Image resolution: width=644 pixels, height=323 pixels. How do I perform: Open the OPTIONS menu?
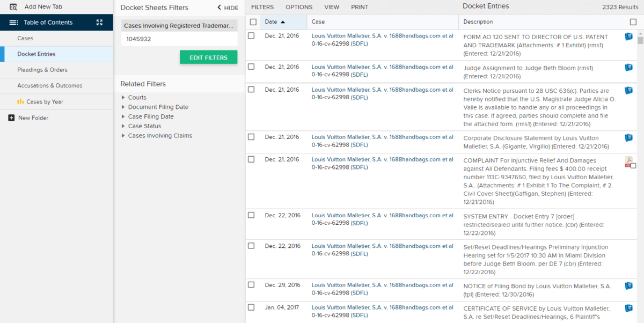(299, 7)
